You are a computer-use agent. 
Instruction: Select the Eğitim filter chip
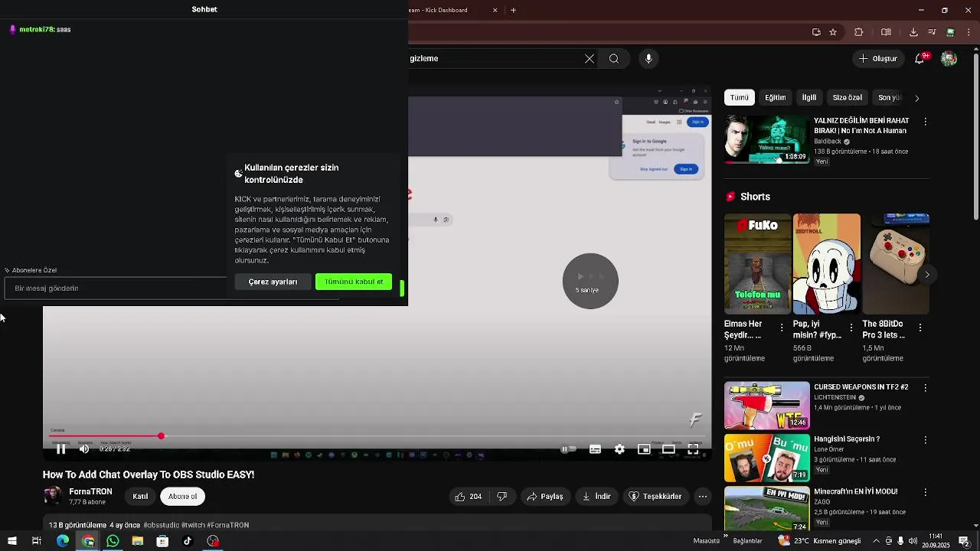tap(776, 98)
